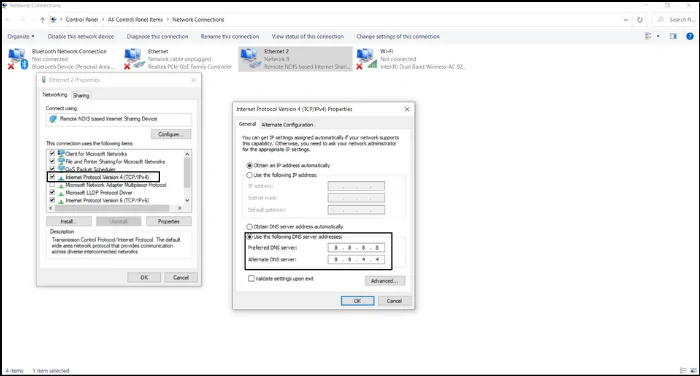Select the Ethernet adapter icon
The image size is (700, 376).
click(134, 59)
